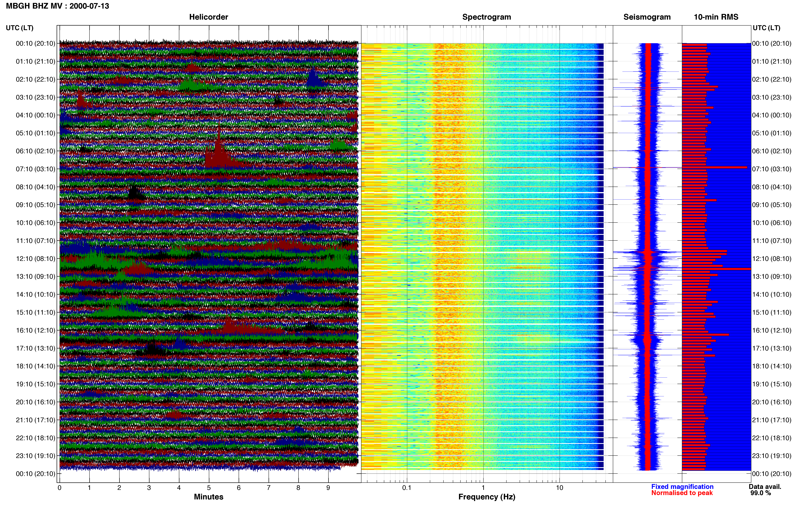Click the left '23:10 (19:10)' time label

[36, 456]
